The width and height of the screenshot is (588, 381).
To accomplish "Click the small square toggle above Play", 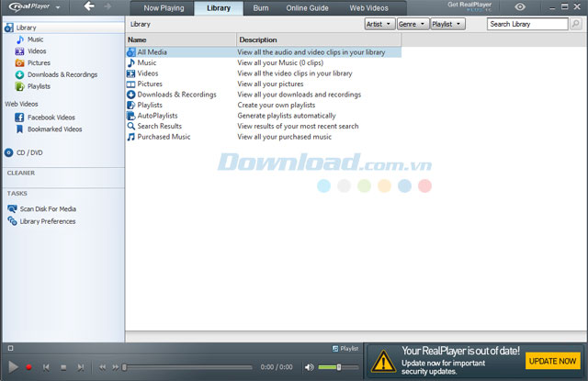I will [10, 348].
